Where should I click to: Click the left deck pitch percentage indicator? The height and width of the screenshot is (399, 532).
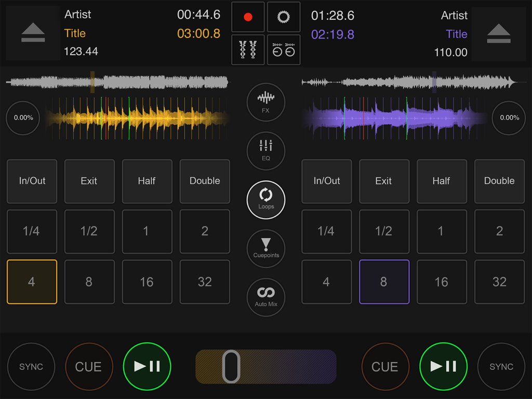(x=22, y=118)
